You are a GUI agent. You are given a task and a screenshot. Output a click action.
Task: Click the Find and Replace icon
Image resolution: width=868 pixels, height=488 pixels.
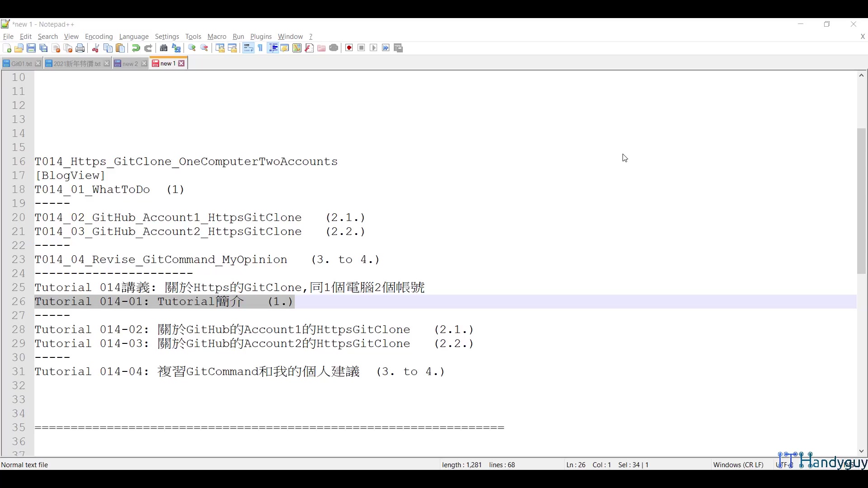tap(176, 48)
